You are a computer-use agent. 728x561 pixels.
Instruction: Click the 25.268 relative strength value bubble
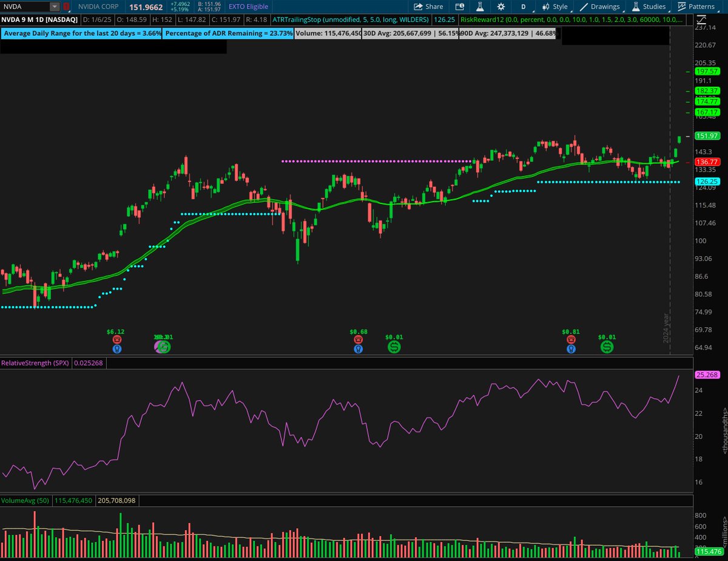pos(707,375)
